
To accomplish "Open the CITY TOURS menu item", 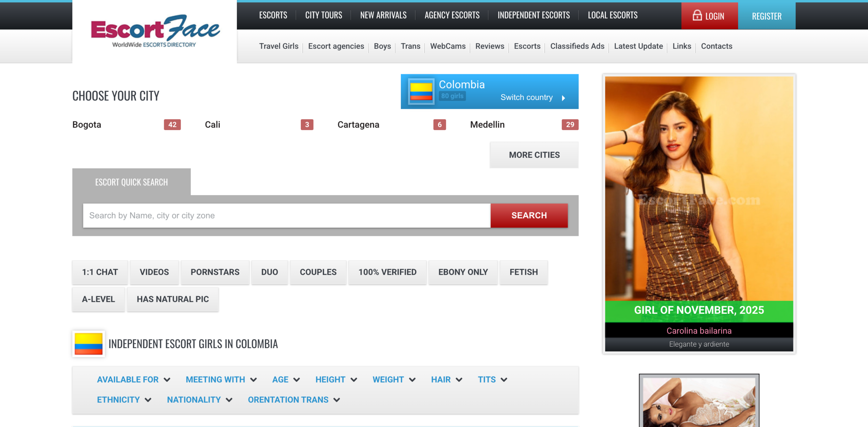I will tap(323, 15).
